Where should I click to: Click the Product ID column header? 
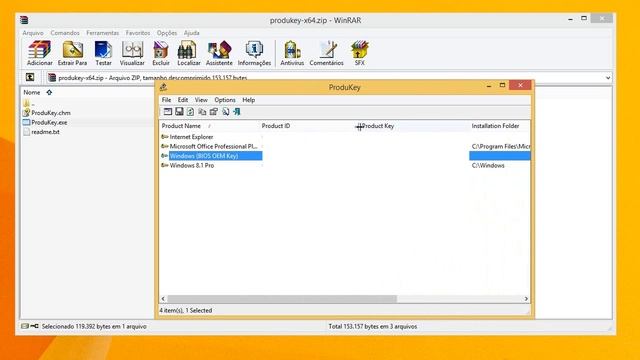click(308, 126)
